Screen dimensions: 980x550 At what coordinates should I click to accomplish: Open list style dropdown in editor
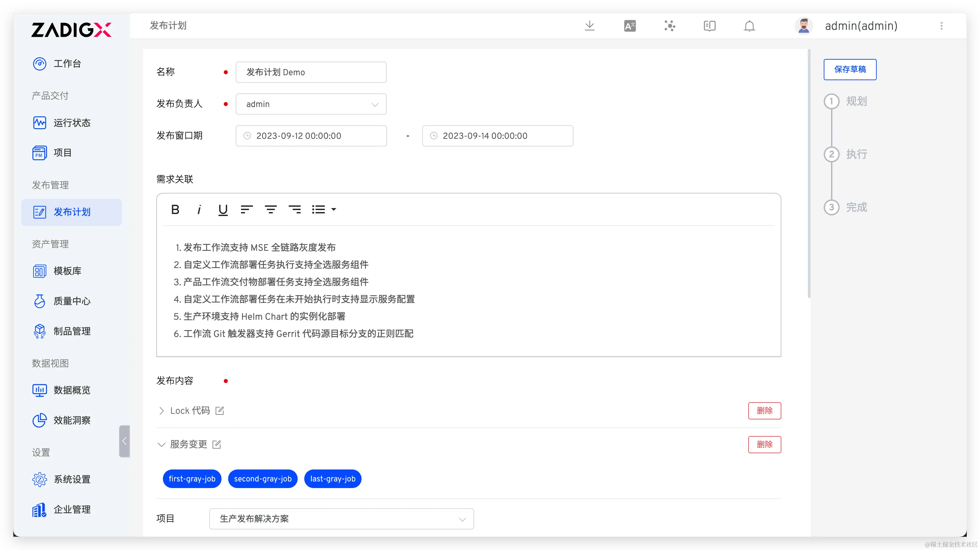tap(334, 209)
